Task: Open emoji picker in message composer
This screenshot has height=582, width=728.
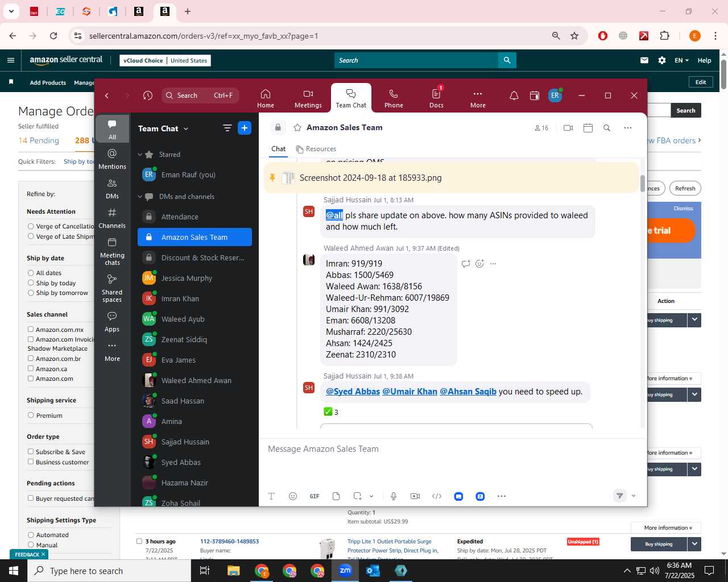Action: click(x=293, y=496)
